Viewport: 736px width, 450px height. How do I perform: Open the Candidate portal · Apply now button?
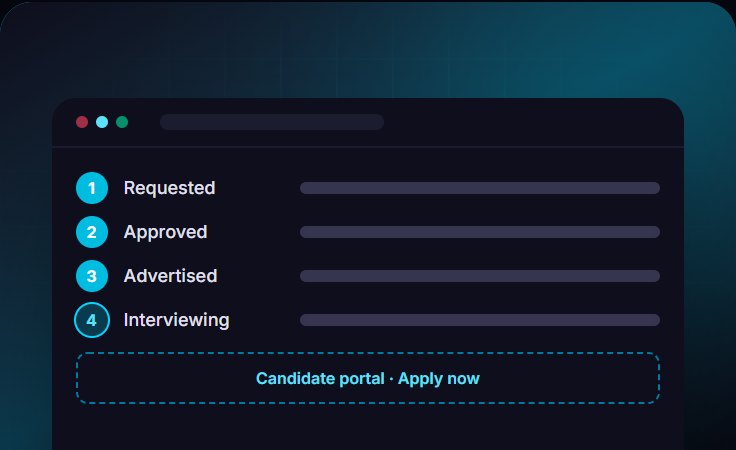click(x=368, y=378)
